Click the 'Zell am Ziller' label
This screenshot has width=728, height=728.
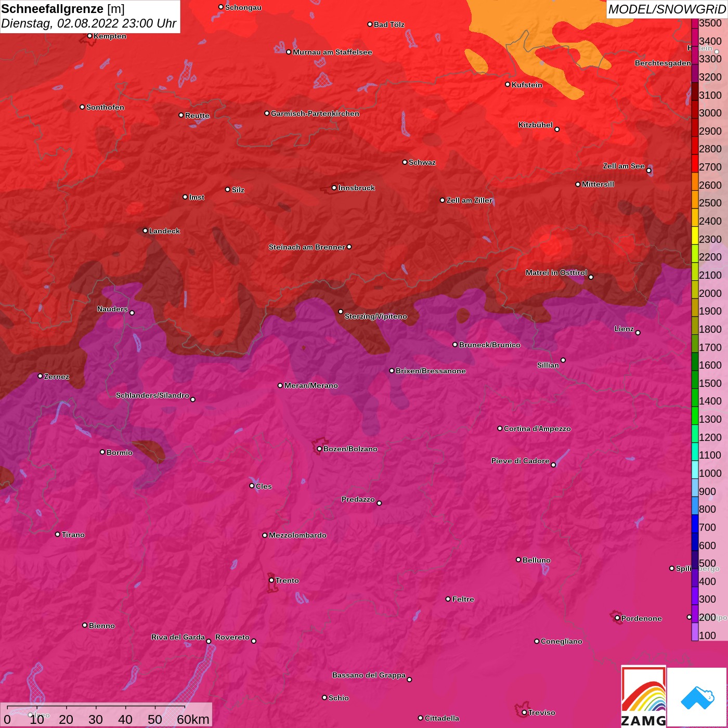click(x=470, y=200)
